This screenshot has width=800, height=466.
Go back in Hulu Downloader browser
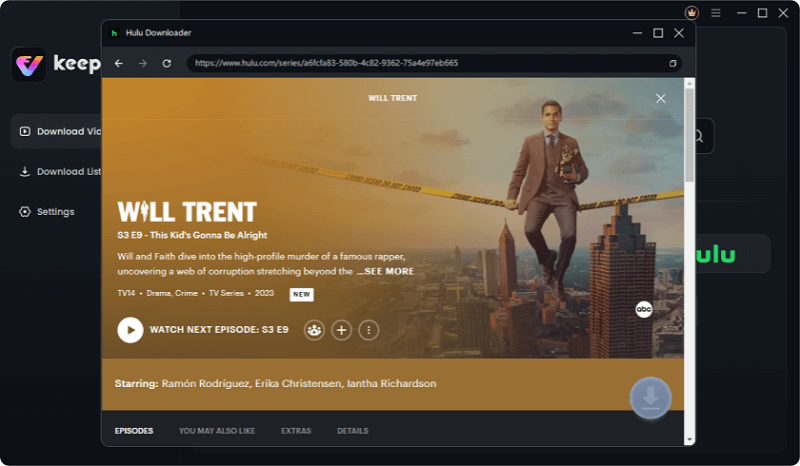pos(119,63)
